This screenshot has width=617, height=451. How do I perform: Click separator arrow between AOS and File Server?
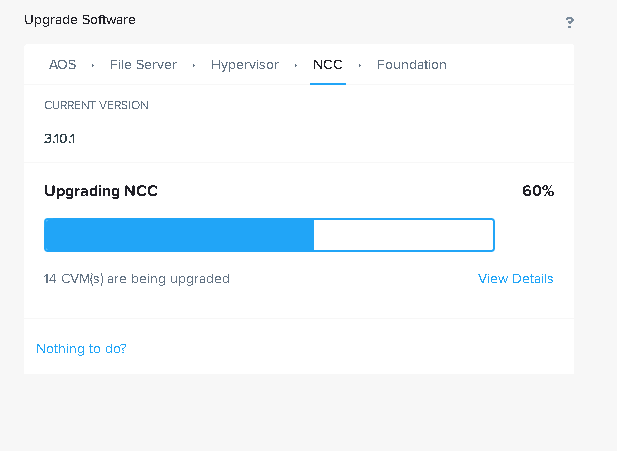(93, 66)
